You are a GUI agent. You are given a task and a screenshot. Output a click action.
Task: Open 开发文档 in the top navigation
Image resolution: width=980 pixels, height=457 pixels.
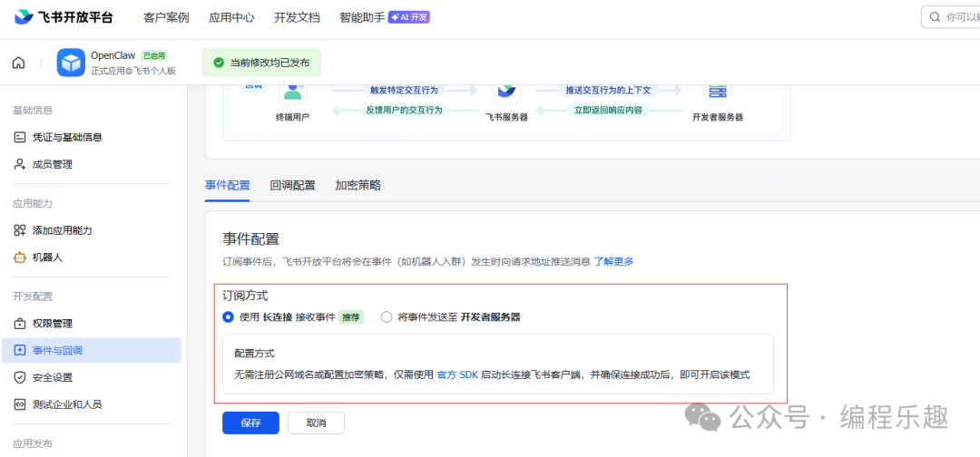pos(297,17)
